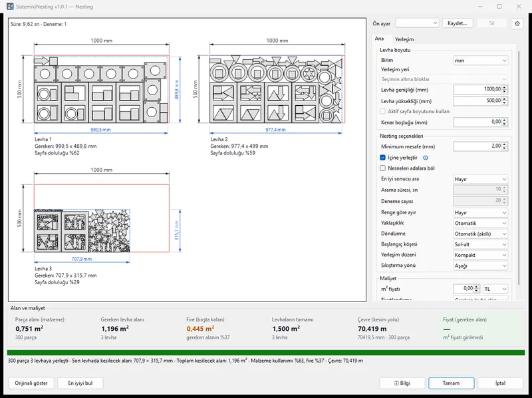
Task: Expand the En iyi sonucu ara dropdown
Action: click(480, 179)
